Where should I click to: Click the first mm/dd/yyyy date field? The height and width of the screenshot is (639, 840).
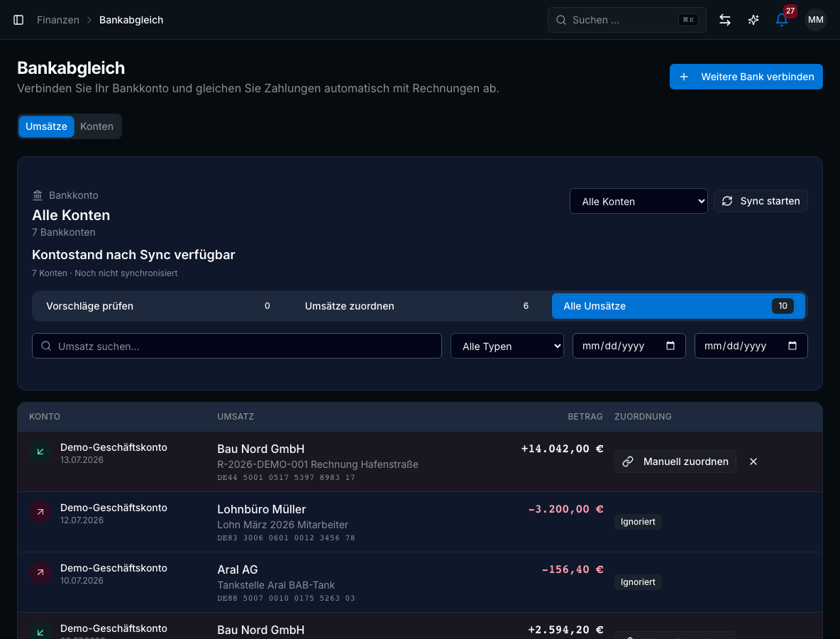pos(629,346)
